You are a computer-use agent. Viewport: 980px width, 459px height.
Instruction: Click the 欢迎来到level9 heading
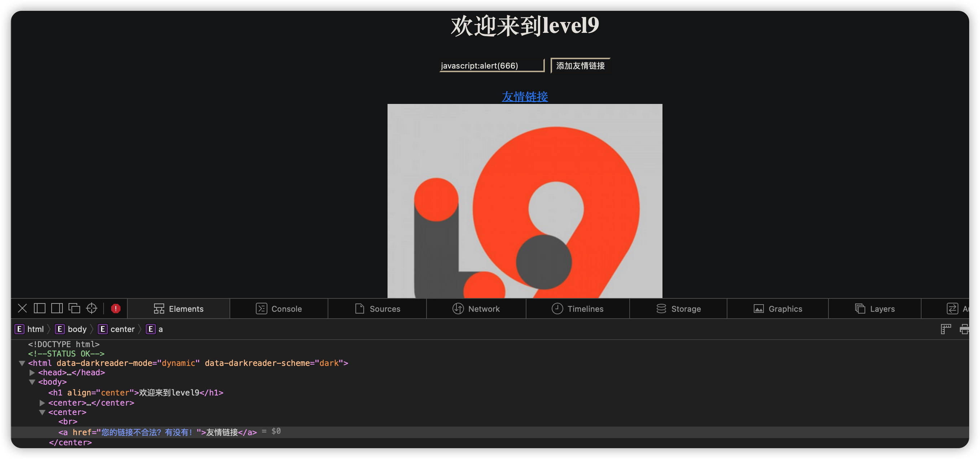coord(525,26)
